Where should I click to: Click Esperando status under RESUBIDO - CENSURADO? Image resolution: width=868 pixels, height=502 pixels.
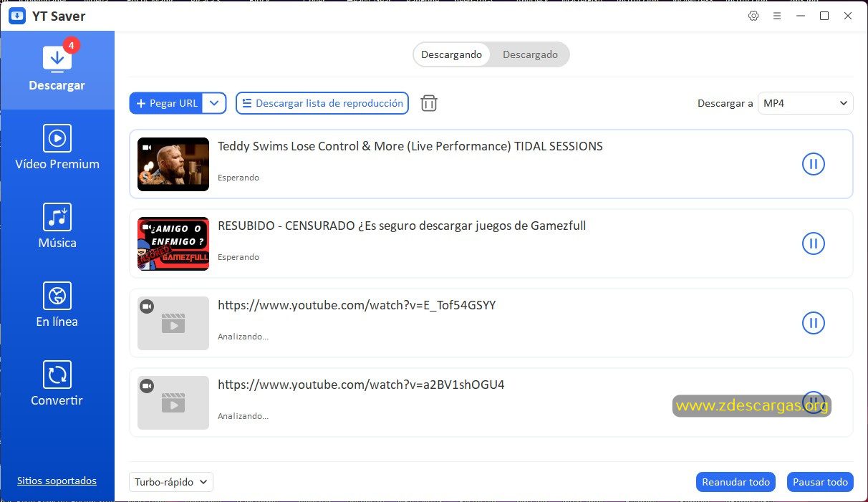(x=238, y=257)
